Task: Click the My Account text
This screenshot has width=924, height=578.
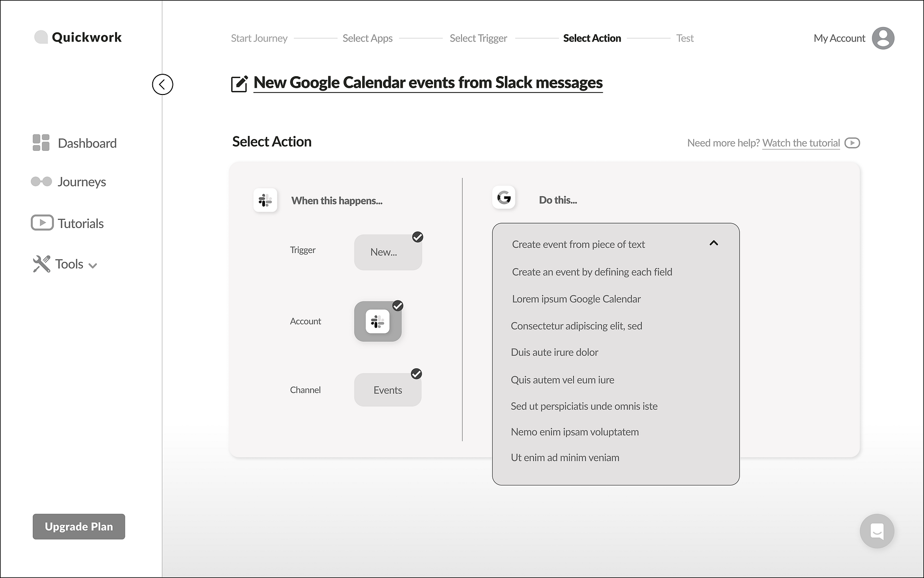Action: pos(839,38)
